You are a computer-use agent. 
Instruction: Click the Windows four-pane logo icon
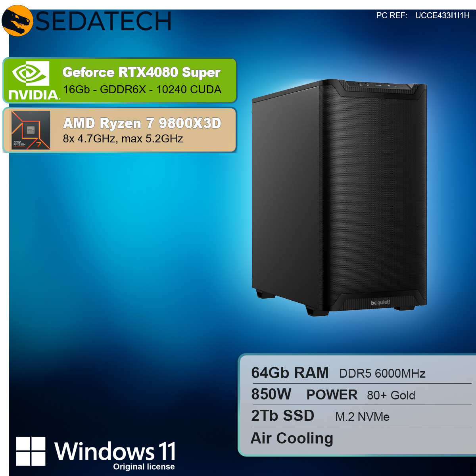[31, 451]
